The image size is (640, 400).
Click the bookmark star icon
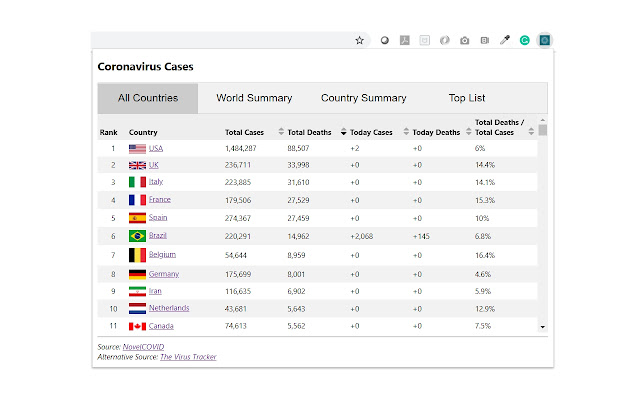click(359, 41)
